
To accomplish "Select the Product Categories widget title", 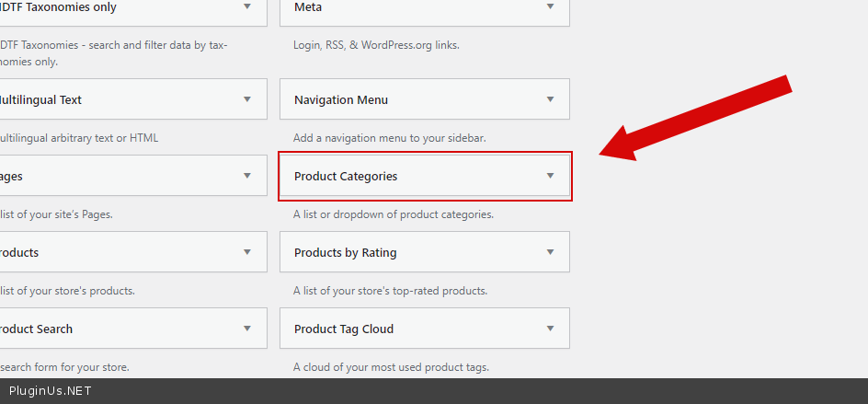I will (x=346, y=176).
